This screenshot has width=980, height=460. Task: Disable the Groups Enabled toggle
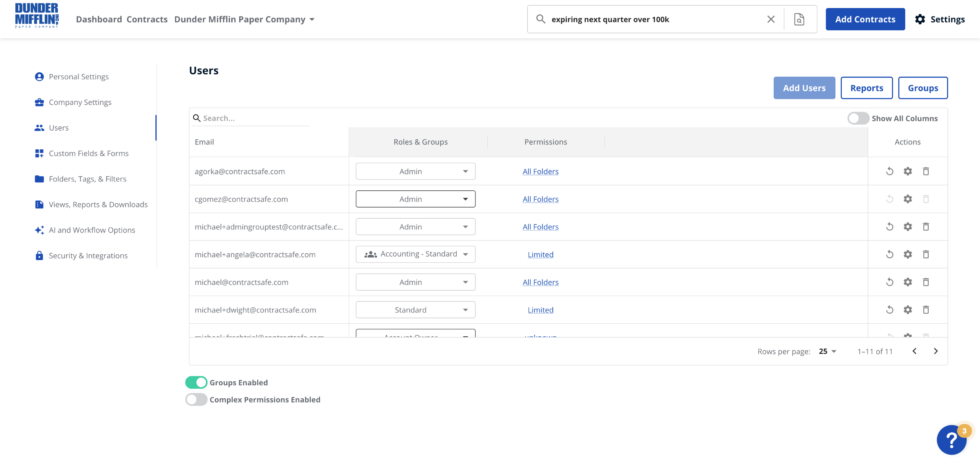tap(196, 382)
